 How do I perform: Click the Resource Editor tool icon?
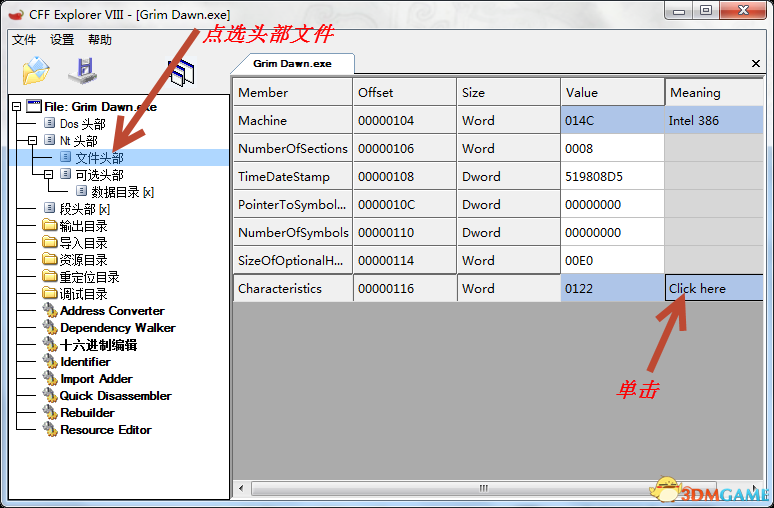tap(50, 430)
